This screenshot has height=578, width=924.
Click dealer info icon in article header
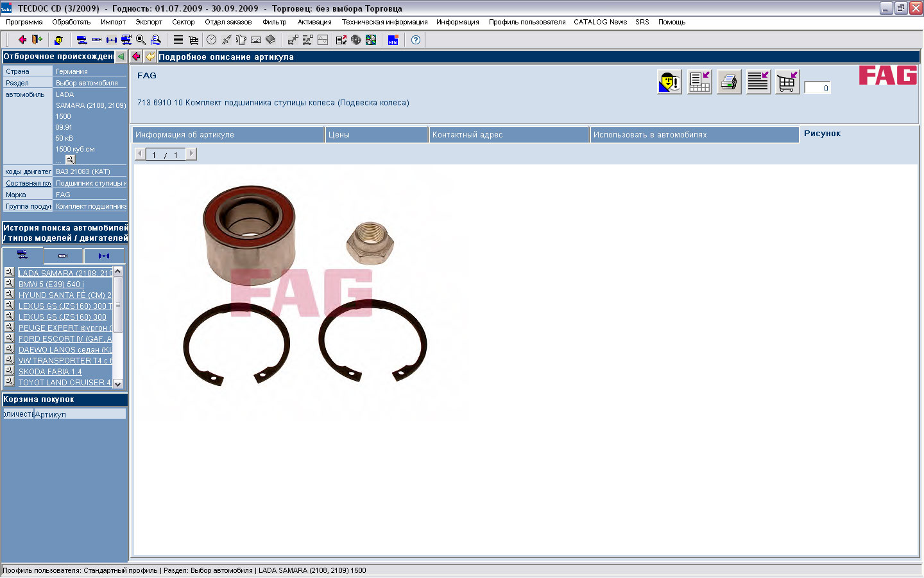669,82
